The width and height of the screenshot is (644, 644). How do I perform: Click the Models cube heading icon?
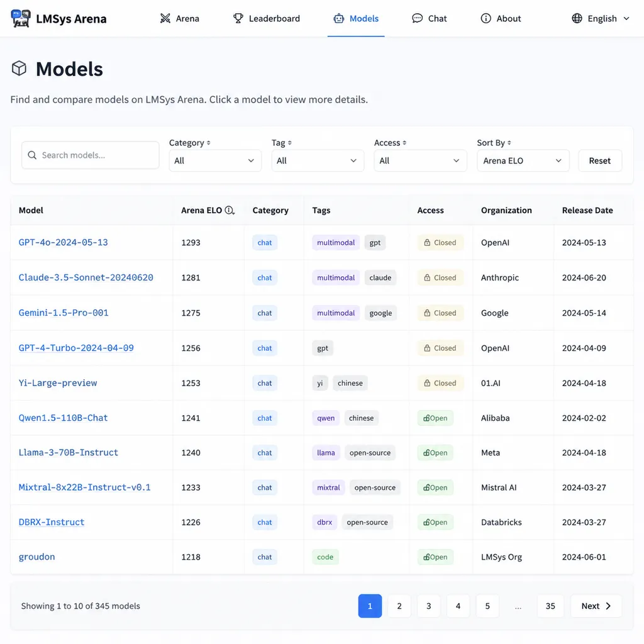pyautogui.click(x=19, y=68)
